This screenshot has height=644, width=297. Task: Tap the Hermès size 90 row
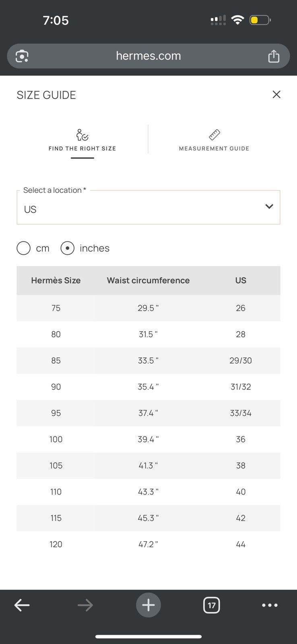coord(148,387)
